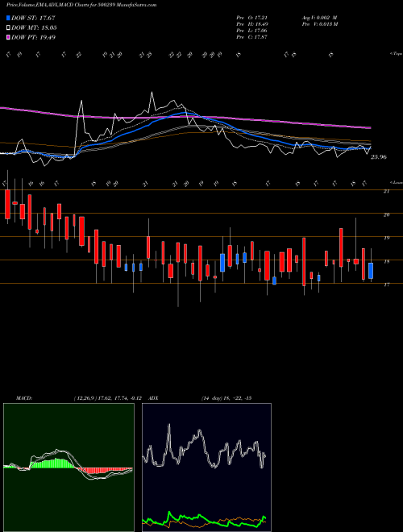Select the 'DOW ST: 17.67' legend text

coord(33,18)
